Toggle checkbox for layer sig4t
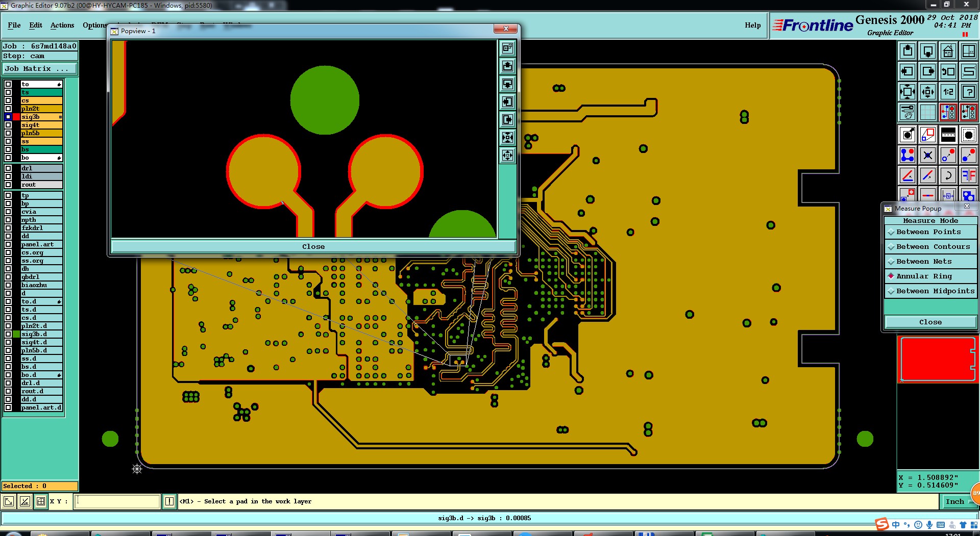980x536 pixels. [x=8, y=125]
